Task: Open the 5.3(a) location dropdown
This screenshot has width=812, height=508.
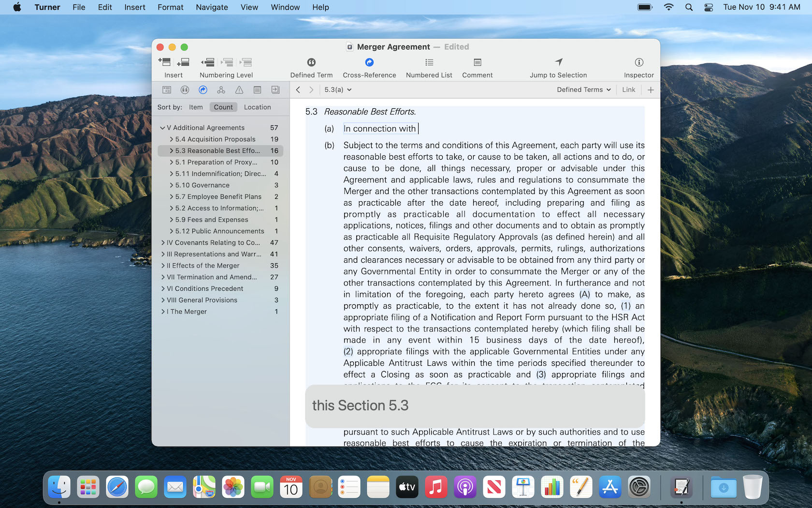Action: [338, 90]
